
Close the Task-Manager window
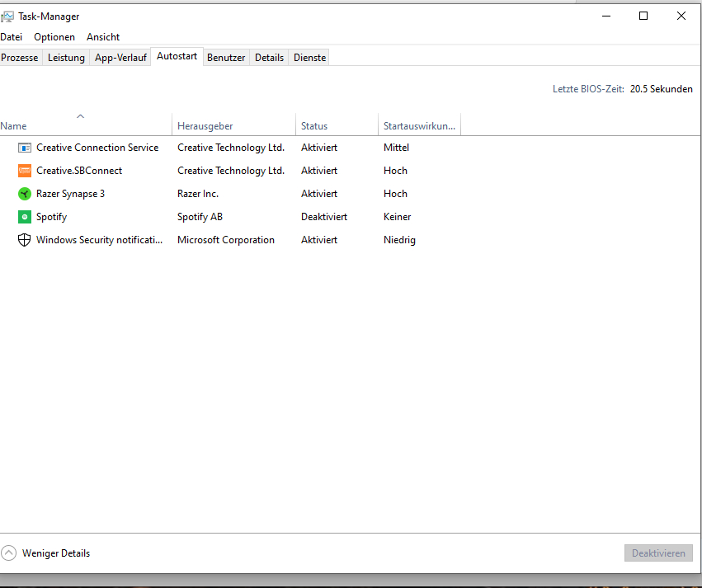681,16
